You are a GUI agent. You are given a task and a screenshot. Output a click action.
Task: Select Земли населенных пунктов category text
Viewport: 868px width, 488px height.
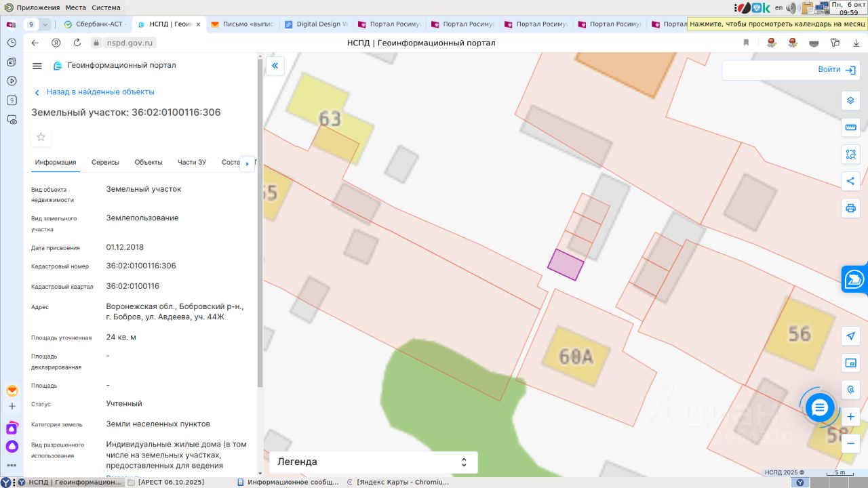point(158,424)
